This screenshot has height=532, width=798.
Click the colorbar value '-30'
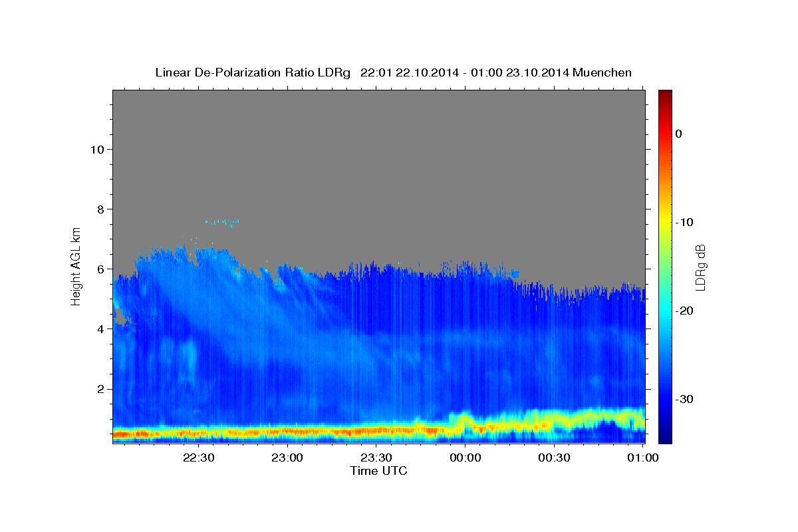coord(685,399)
